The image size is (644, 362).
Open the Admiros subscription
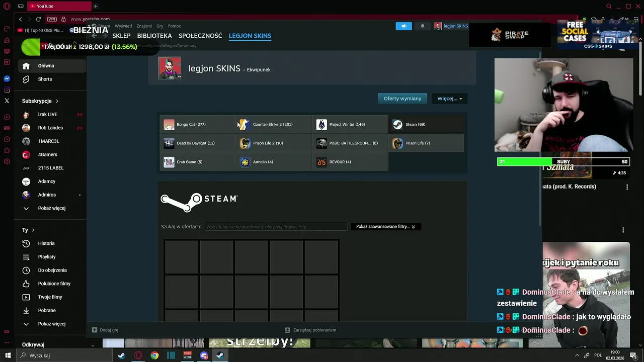(51, 195)
